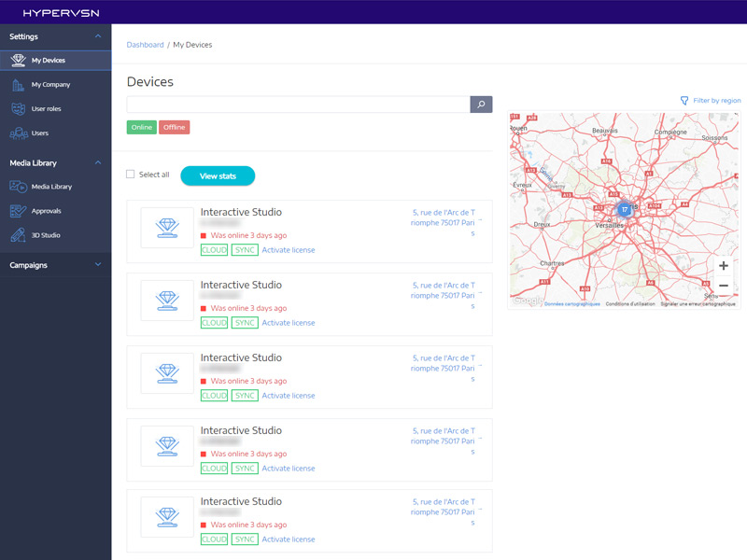Click the View stats button

[218, 176]
